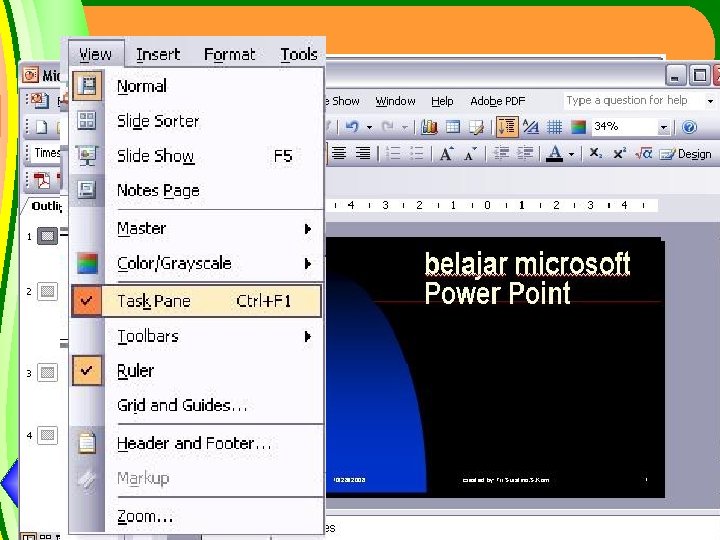Screen dimensions: 720x540
Task: Open the Font Color dropdown arrow
Action: tap(571, 154)
